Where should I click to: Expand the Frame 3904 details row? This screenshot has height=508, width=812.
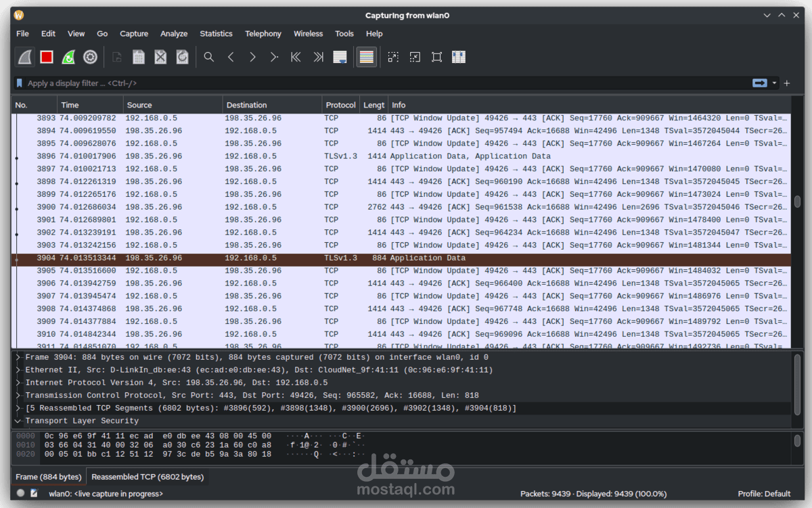[18, 357]
